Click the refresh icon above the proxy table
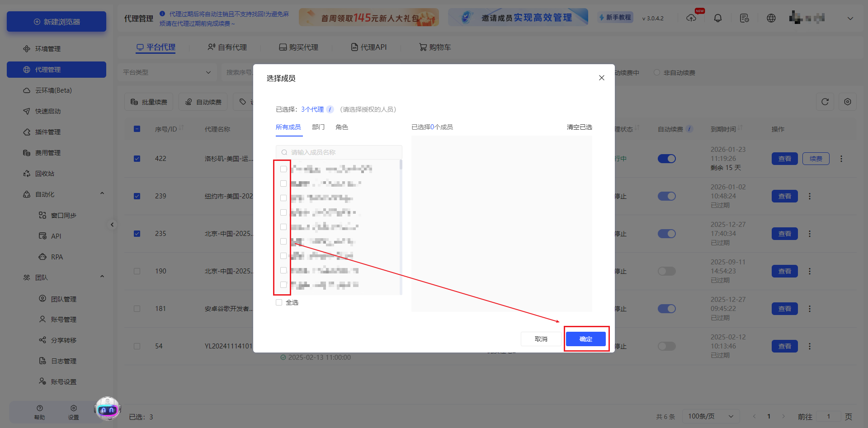This screenshot has height=428, width=868. point(825,102)
